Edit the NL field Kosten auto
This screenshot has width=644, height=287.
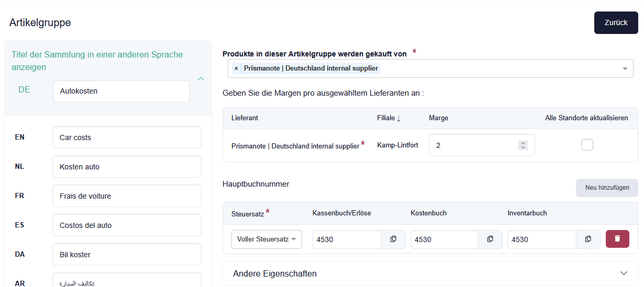coord(127,167)
